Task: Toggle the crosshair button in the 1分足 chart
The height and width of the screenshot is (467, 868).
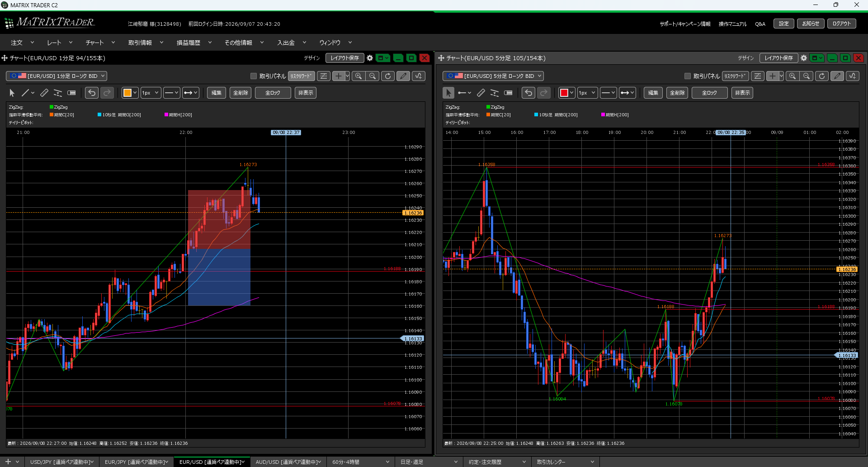Action: pyautogui.click(x=338, y=76)
